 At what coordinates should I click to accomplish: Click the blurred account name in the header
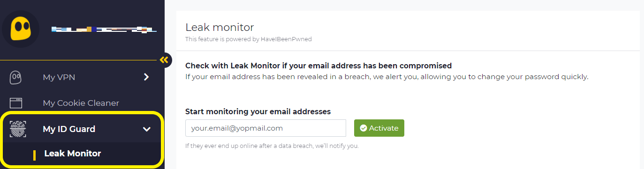click(x=104, y=29)
